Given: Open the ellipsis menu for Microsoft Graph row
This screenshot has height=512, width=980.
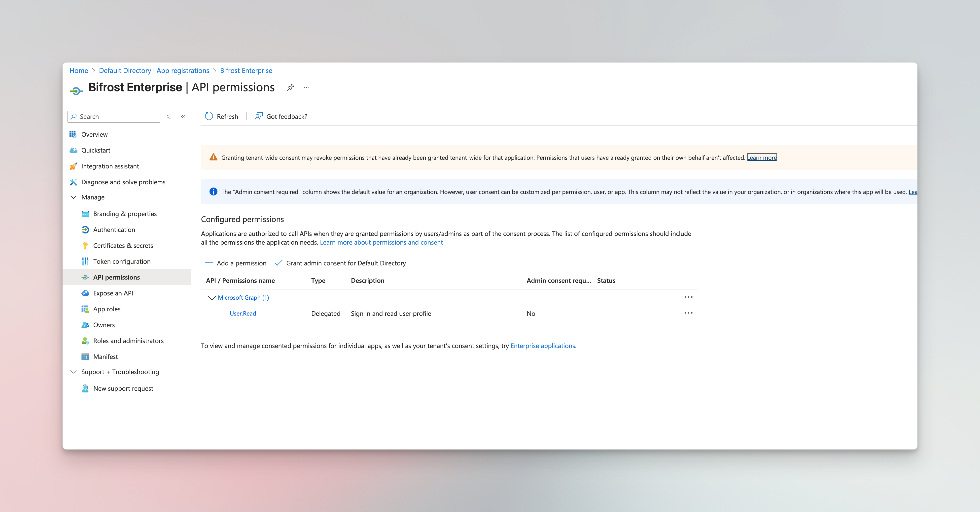Looking at the screenshot, I should click(688, 297).
